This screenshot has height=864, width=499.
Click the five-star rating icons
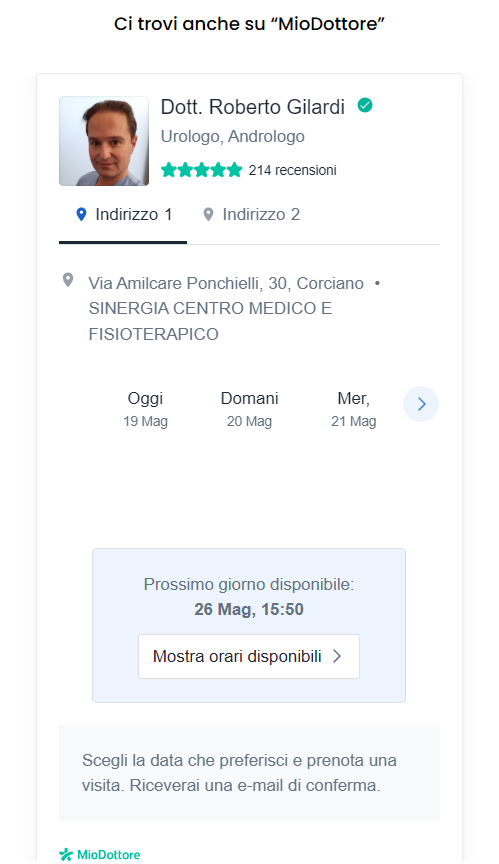click(x=202, y=170)
